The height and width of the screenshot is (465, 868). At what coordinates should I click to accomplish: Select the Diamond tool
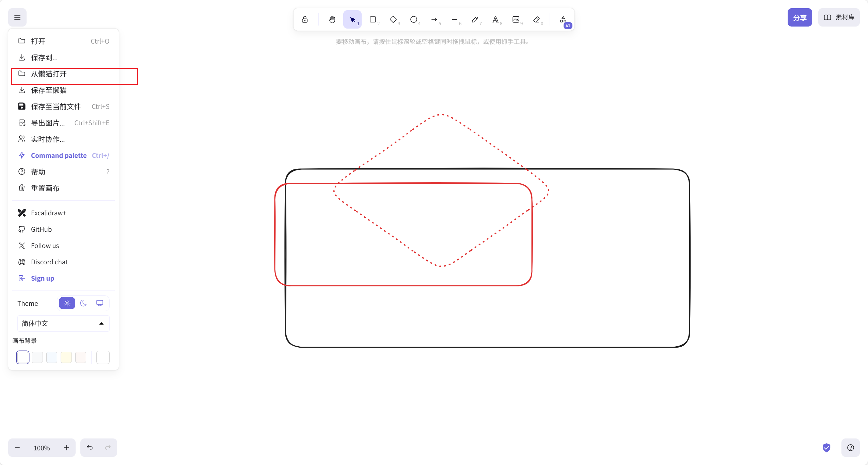(x=393, y=19)
